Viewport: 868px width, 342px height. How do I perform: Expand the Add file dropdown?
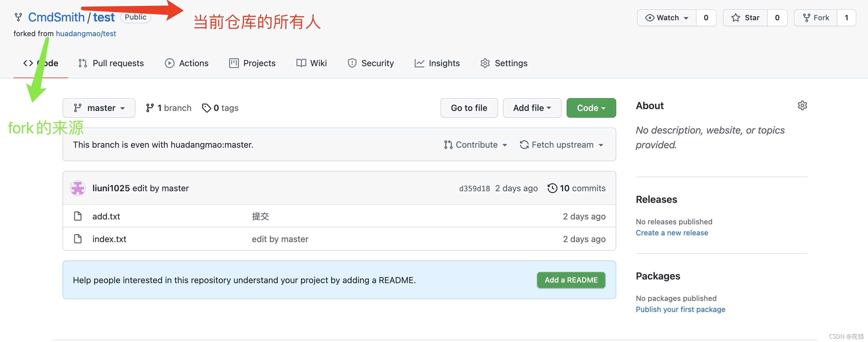[x=532, y=108]
